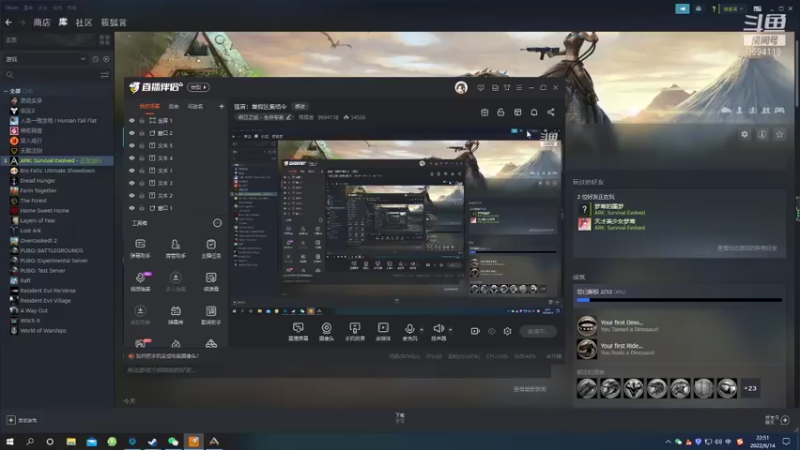Click the Steam achievements progress bar
This screenshot has width=800, height=450.
click(679, 300)
